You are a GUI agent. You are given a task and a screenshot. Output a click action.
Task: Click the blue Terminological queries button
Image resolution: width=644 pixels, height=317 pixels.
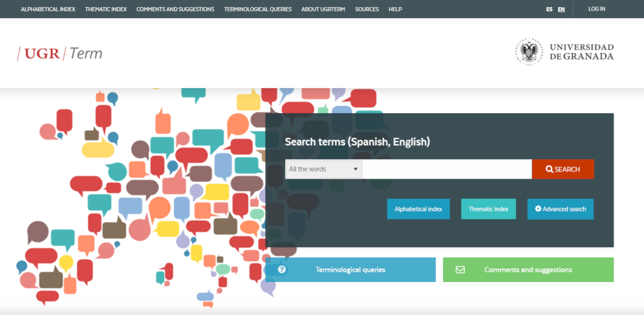click(x=350, y=270)
